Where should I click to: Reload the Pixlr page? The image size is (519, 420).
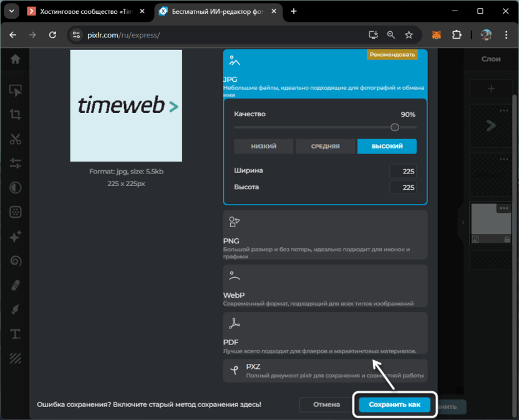[52, 35]
